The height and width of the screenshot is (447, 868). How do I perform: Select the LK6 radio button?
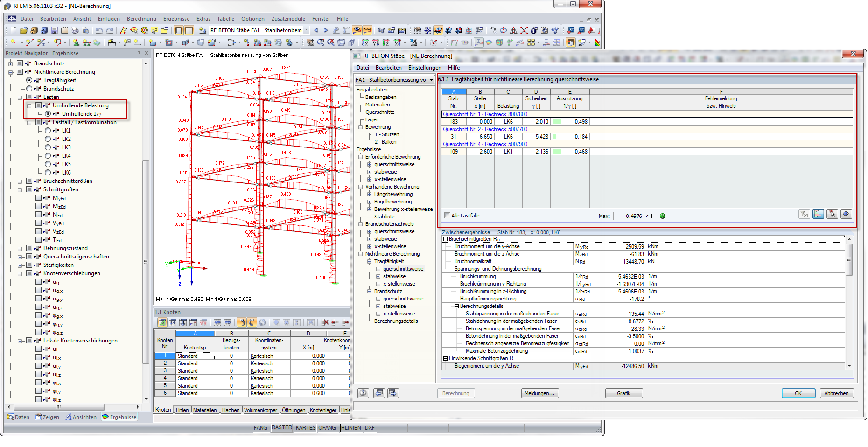(48, 173)
